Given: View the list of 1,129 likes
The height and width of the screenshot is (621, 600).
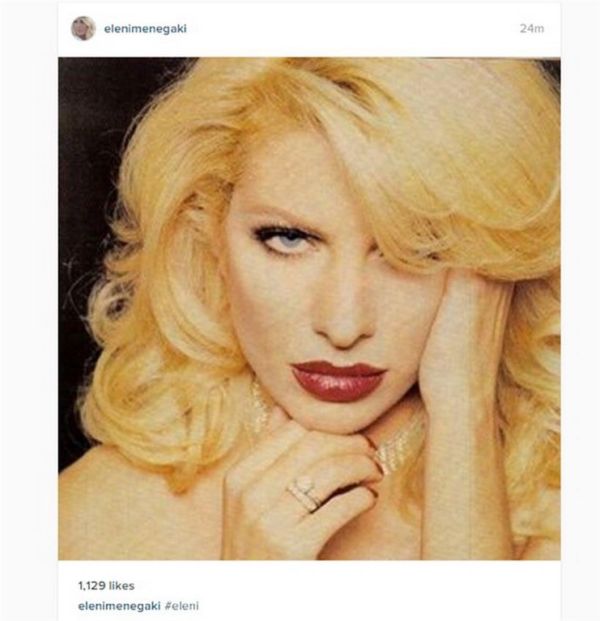Looking at the screenshot, I should 106,586.
